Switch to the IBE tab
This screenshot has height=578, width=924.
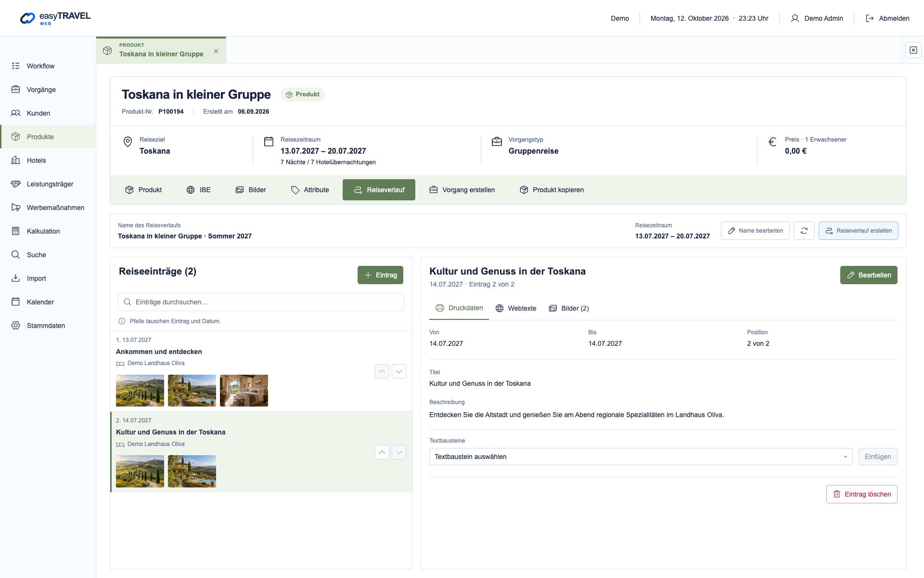[198, 190]
